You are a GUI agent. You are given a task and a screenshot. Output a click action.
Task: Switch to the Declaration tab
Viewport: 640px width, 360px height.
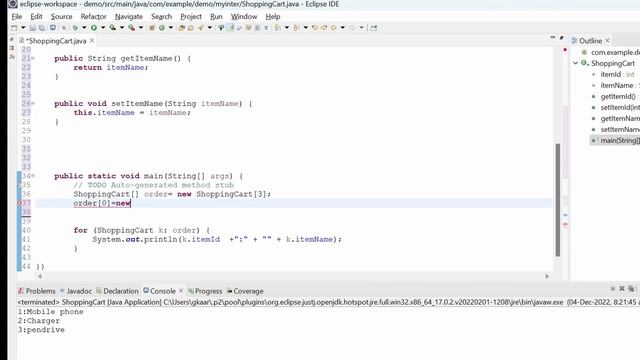(117, 291)
